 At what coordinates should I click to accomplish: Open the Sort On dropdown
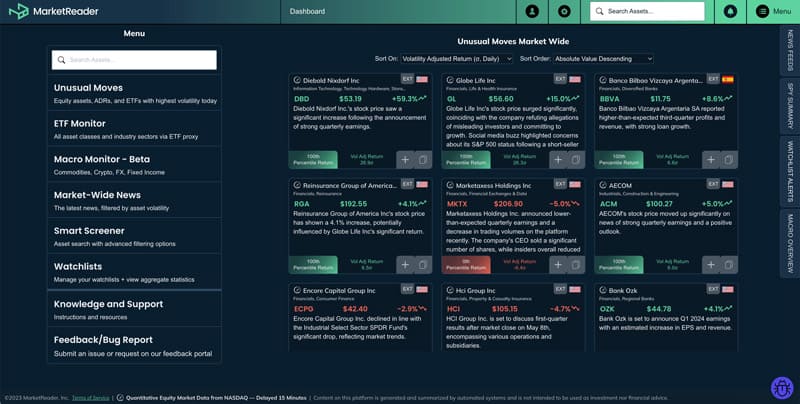pyautogui.click(x=457, y=59)
